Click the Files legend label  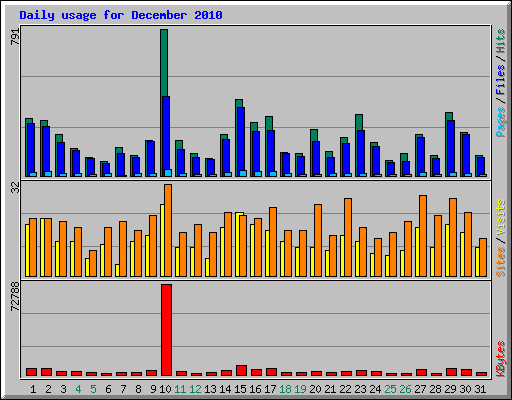pos(501,80)
